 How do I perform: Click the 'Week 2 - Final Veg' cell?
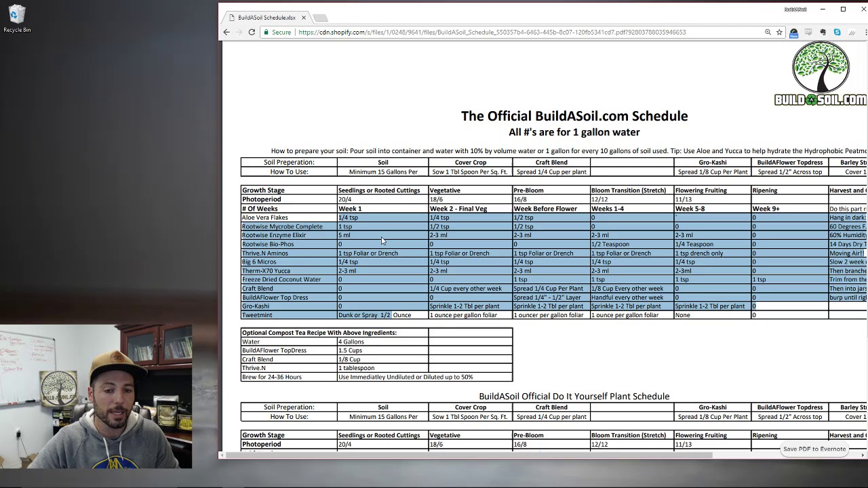pyautogui.click(x=470, y=209)
